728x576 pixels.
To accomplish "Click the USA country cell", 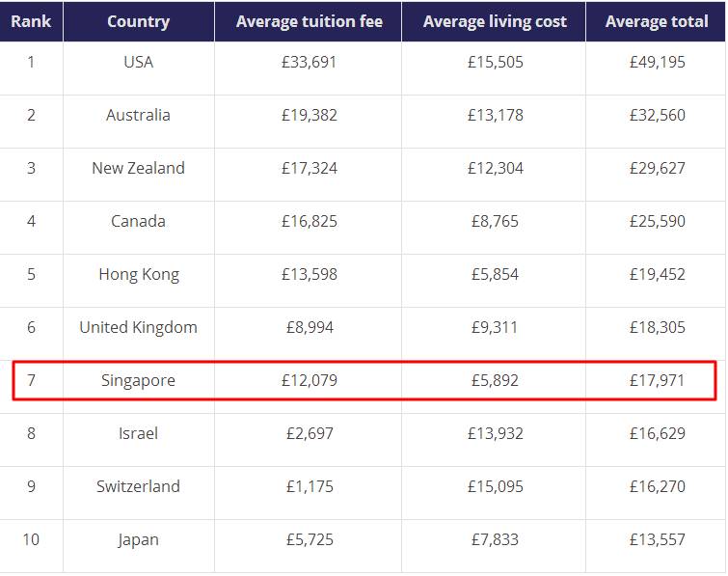I will click(138, 62).
